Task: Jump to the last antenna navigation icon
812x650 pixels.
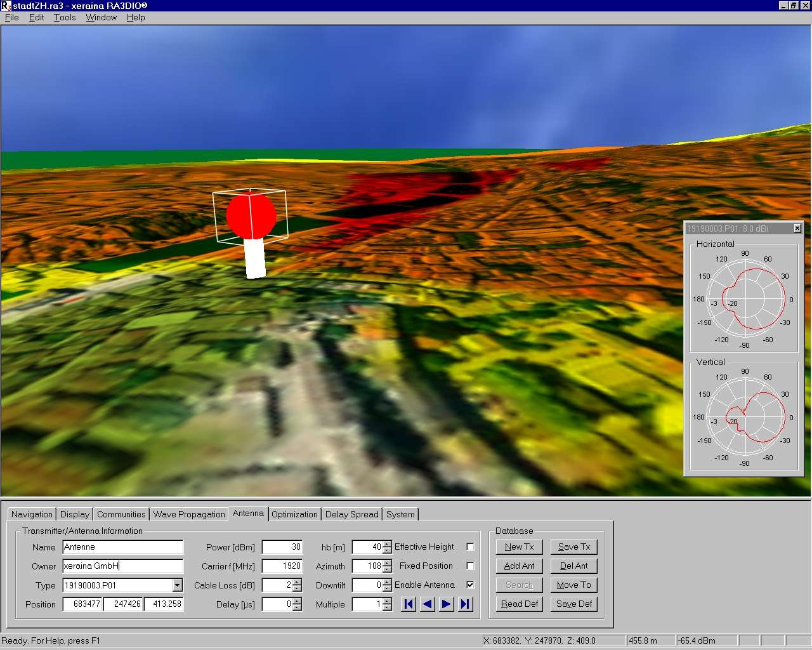Action: pos(466,604)
